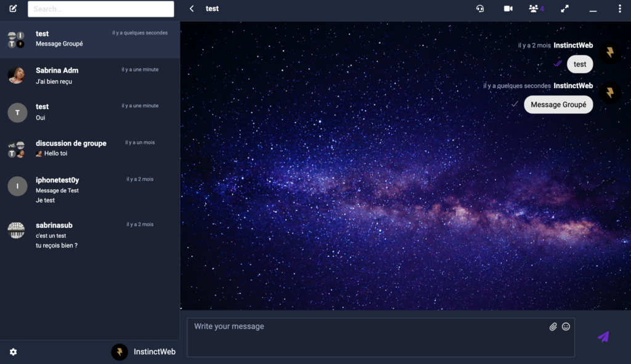
Task: Open the sabrinasub conversation
Action: 89,235
